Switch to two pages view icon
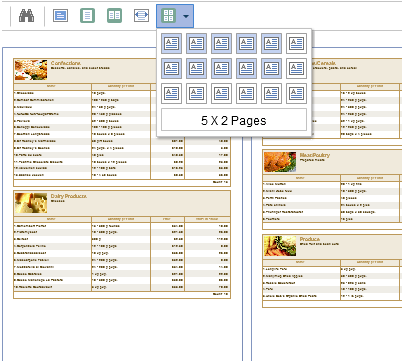The height and width of the screenshot is (362, 412). coord(114,16)
